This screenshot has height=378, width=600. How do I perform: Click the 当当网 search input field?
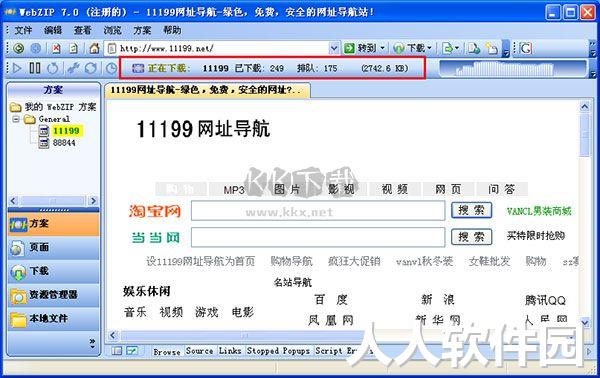click(318, 238)
